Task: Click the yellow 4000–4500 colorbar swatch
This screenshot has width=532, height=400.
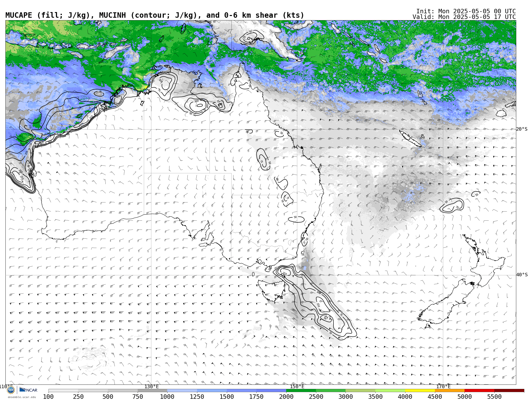Action: coord(420,391)
